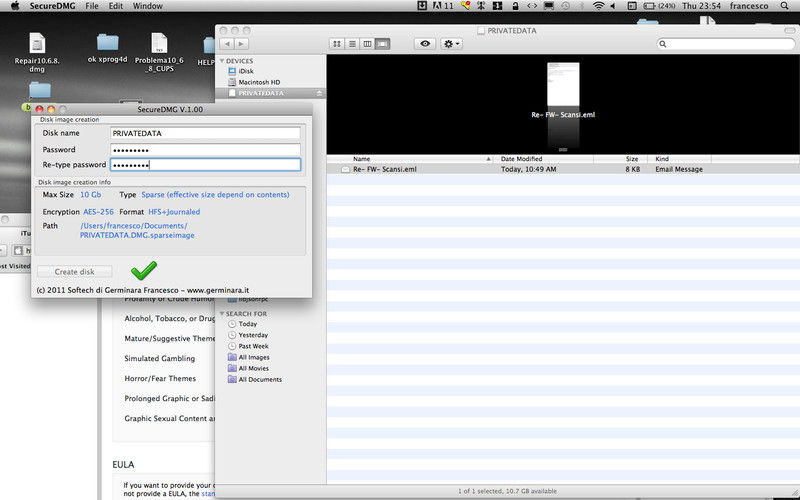800x500 pixels.
Task: Click the Bluetooth menu bar icon
Action: 581,6
